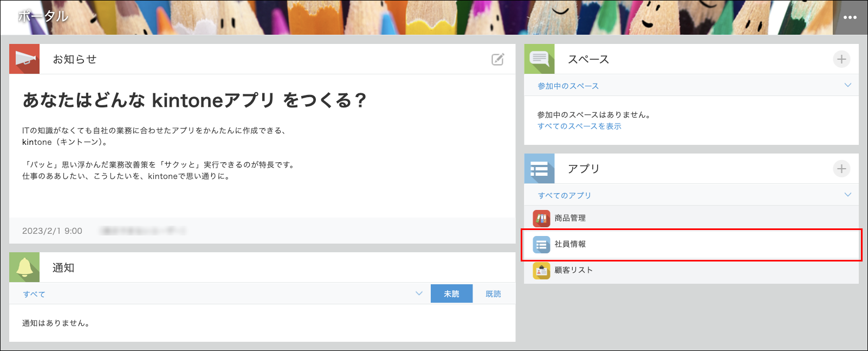Click the bell notification icon
This screenshot has width=868, height=351.
pyautogui.click(x=24, y=267)
